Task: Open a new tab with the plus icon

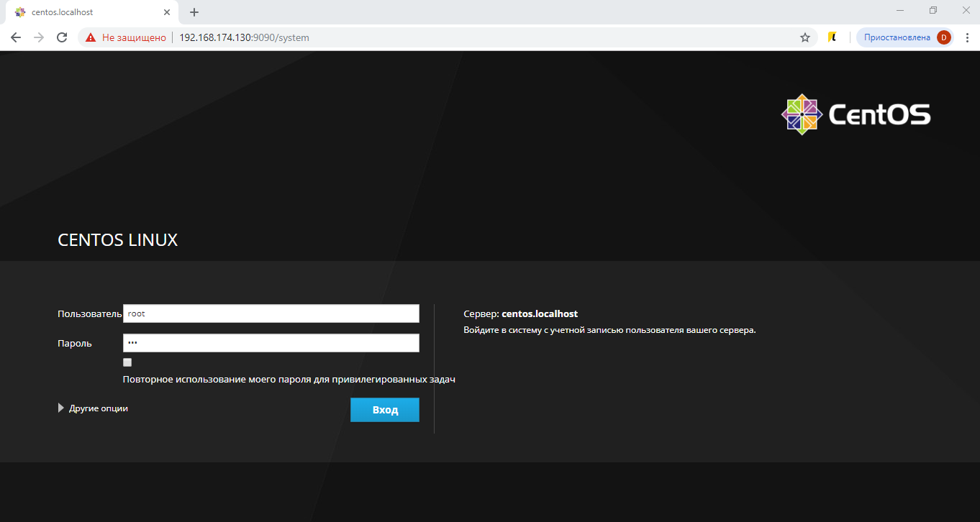Action: (x=194, y=12)
